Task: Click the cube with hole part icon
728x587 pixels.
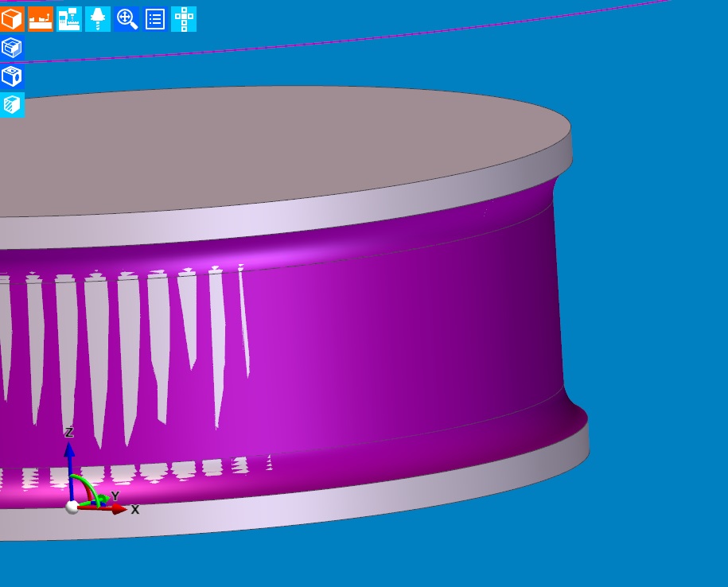Action: [12, 76]
